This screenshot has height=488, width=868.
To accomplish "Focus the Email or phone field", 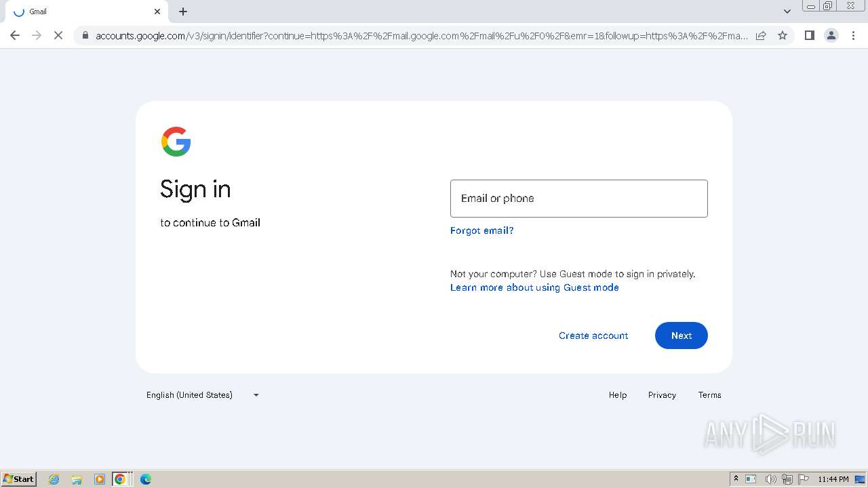I will pos(579,199).
